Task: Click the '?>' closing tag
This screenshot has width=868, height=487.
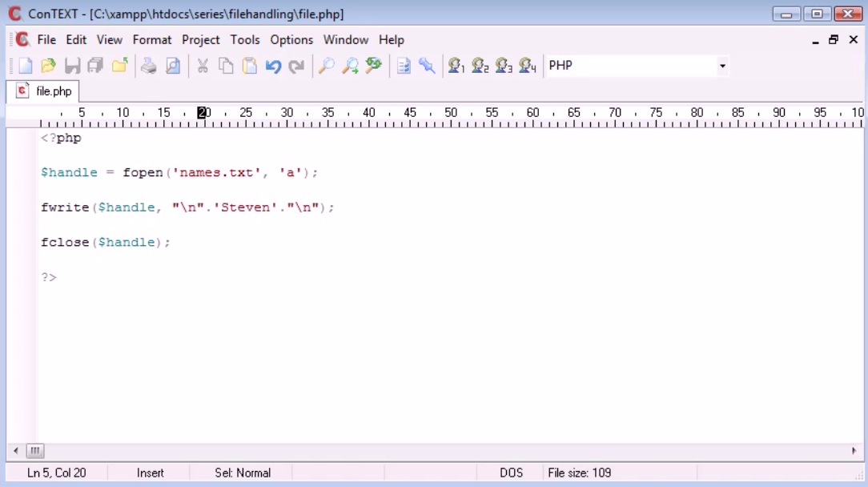Action: (x=49, y=277)
